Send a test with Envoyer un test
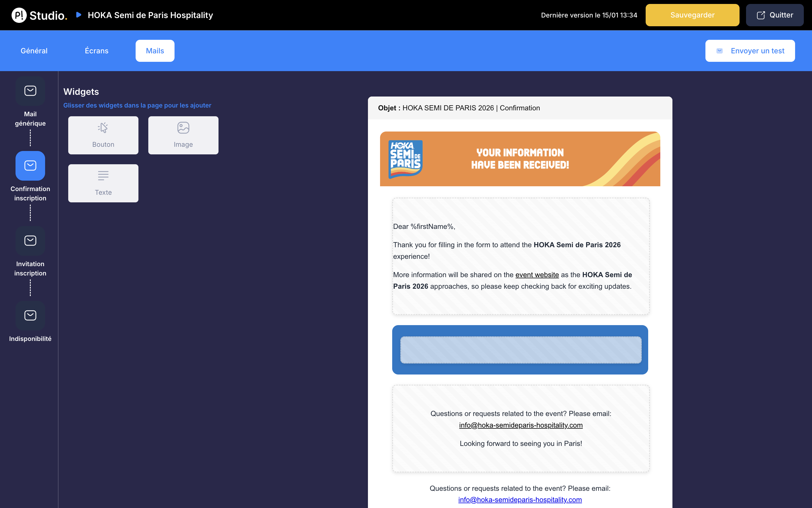 [750, 51]
